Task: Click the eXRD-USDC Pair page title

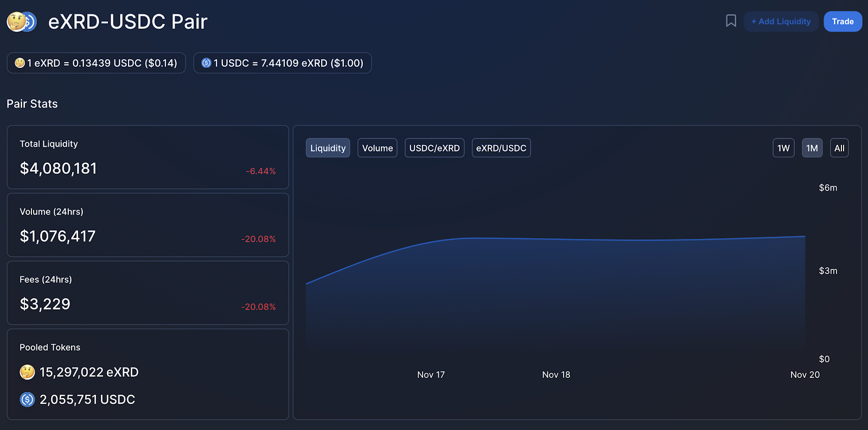Action: pos(128,22)
